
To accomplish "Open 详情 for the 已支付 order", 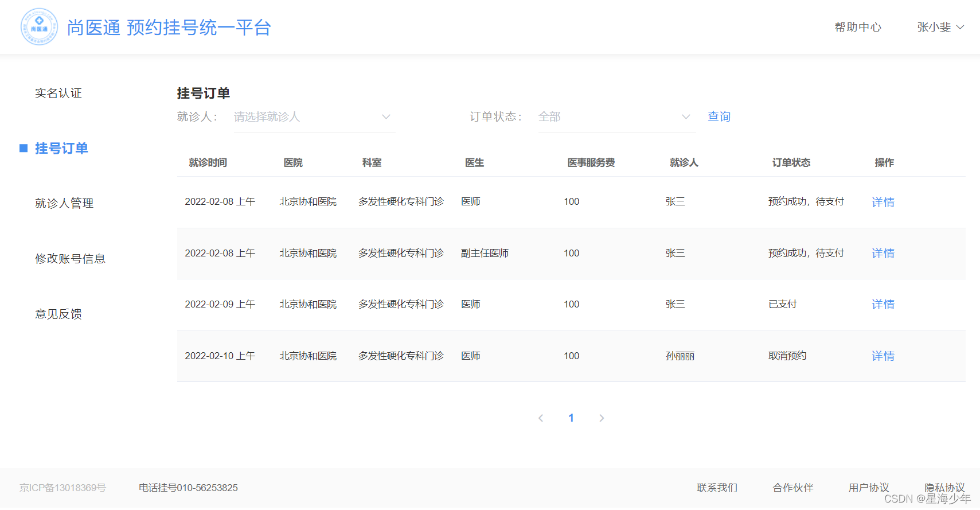I will coord(883,304).
